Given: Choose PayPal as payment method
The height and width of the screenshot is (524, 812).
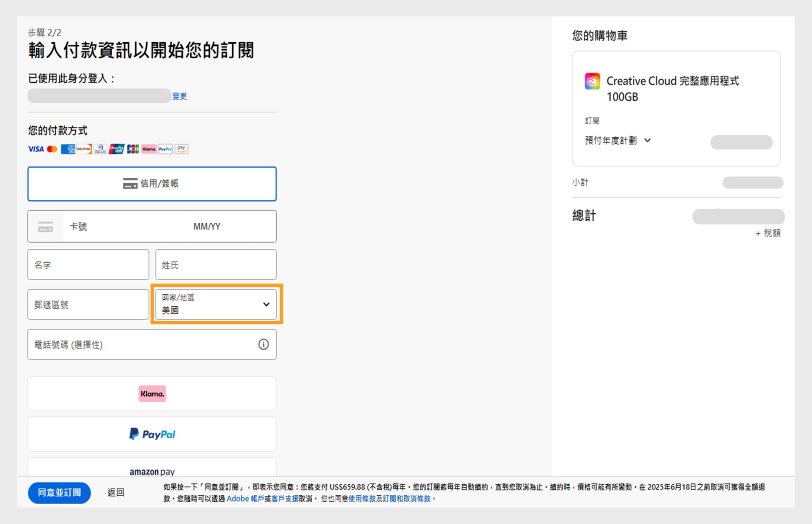Looking at the screenshot, I should point(152,434).
